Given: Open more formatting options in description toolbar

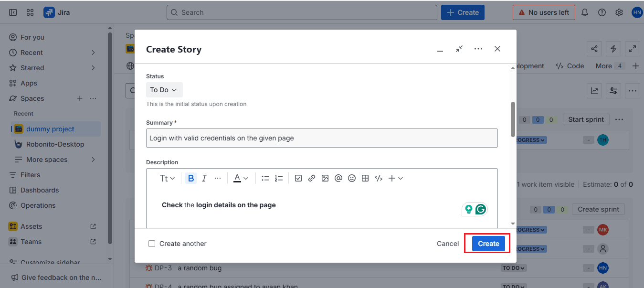Looking at the screenshot, I should pyautogui.click(x=218, y=178).
